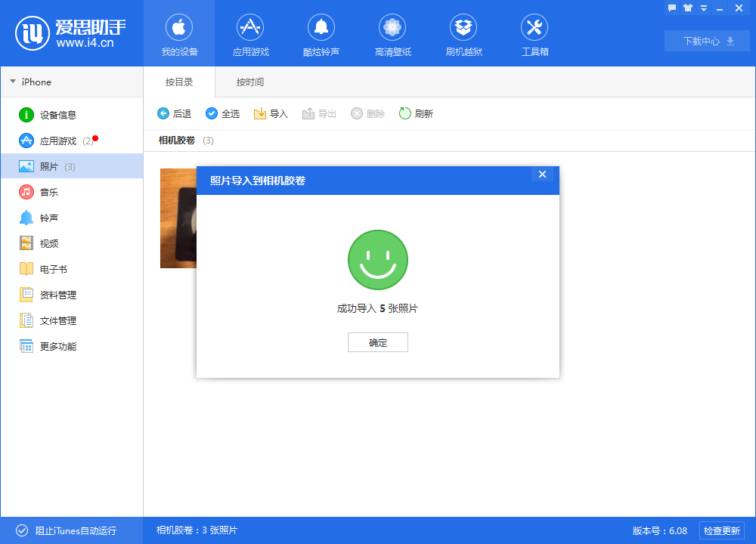Toggle 全选 select all checkbox
The image size is (756, 544).
click(212, 113)
